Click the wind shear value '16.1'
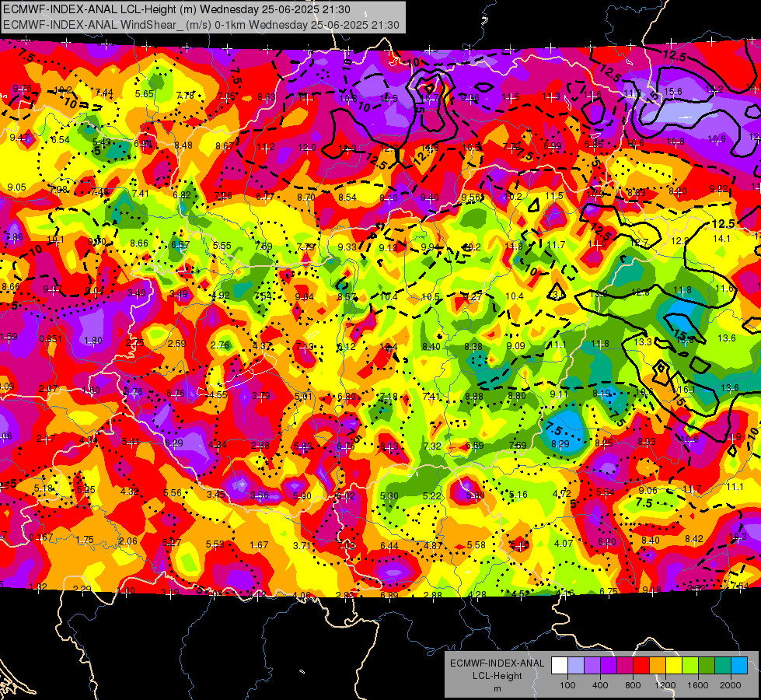 686,390
